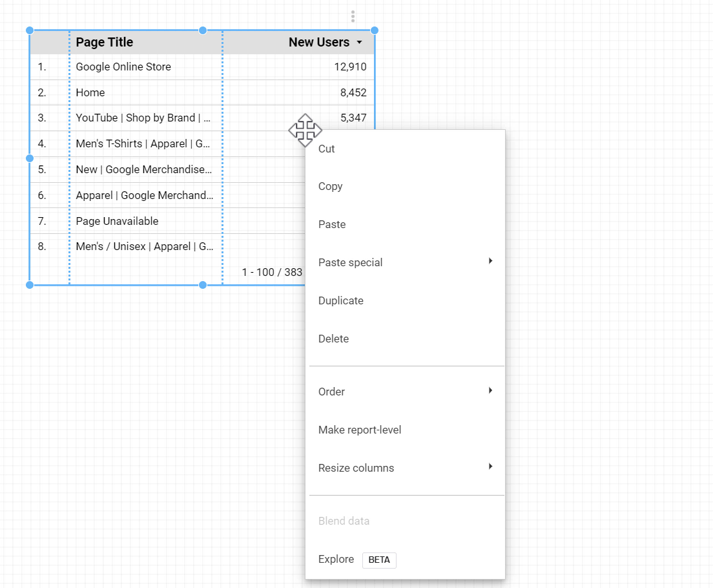Click the 1 - 100 / 383 pagination text

[x=272, y=272]
